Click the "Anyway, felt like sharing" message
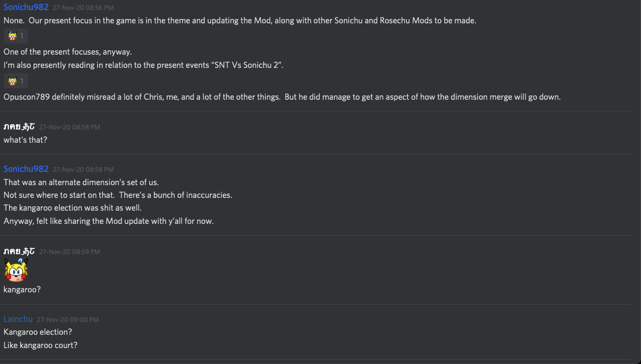This screenshot has height=364, width=641. coord(108,221)
